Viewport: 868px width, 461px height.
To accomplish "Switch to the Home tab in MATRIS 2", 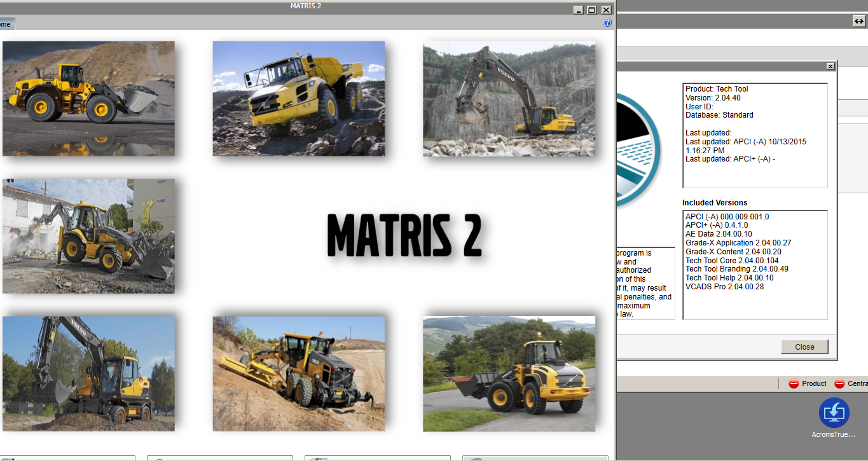I will [x=6, y=24].
